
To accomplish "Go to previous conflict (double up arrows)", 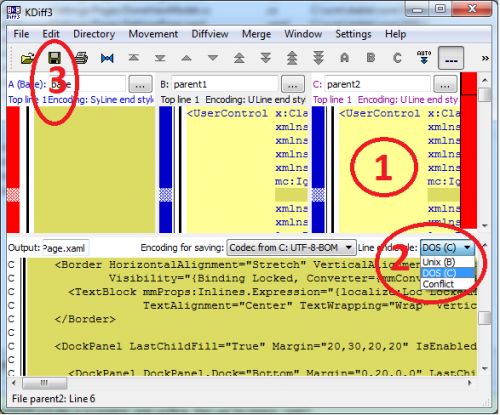I will coord(239,58).
